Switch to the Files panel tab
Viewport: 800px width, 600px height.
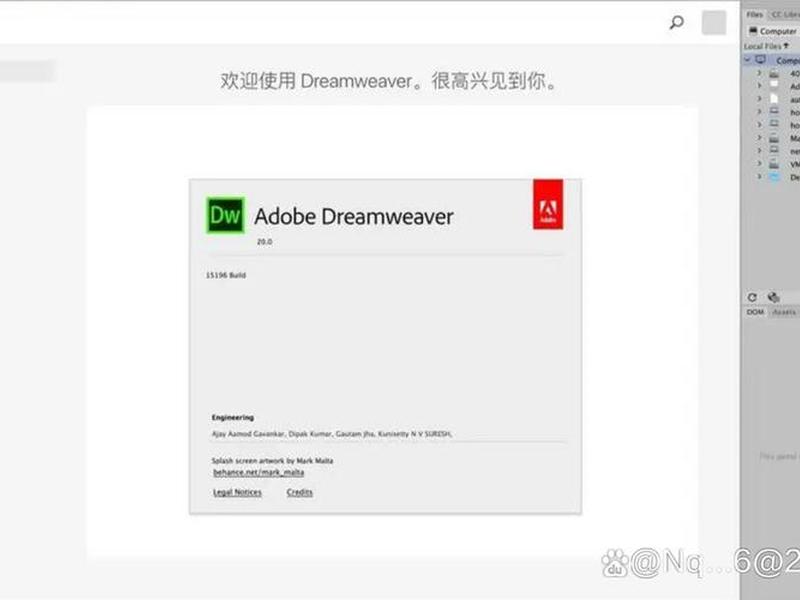coord(755,15)
